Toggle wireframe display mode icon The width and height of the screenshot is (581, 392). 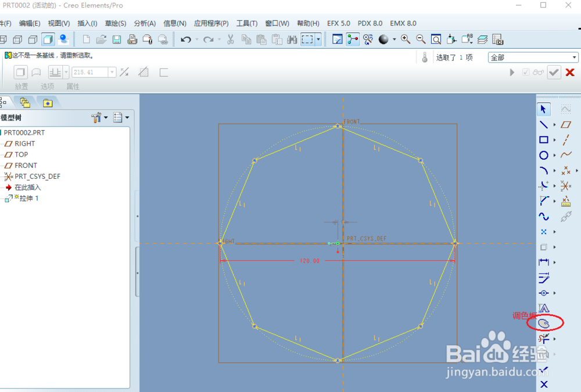[3, 39]
